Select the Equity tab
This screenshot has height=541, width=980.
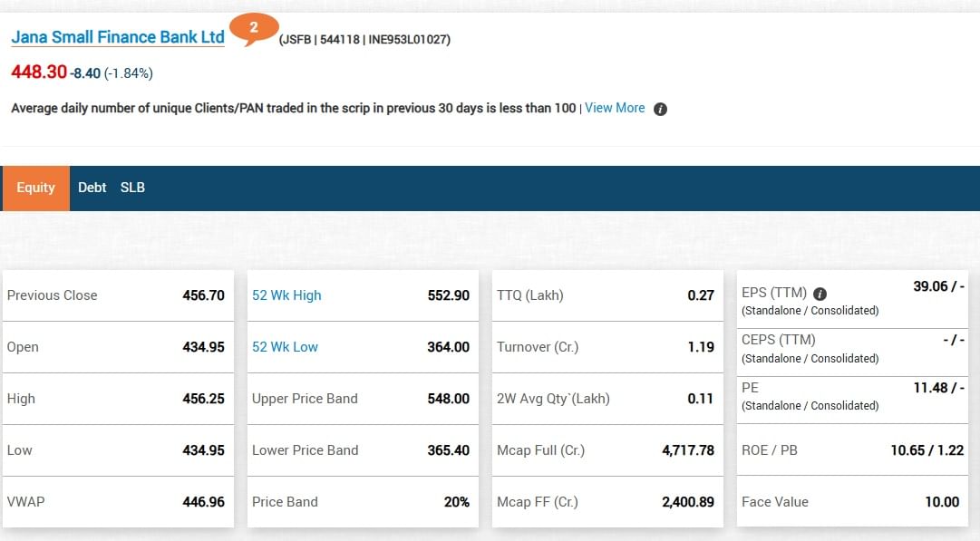click(36, 188)
